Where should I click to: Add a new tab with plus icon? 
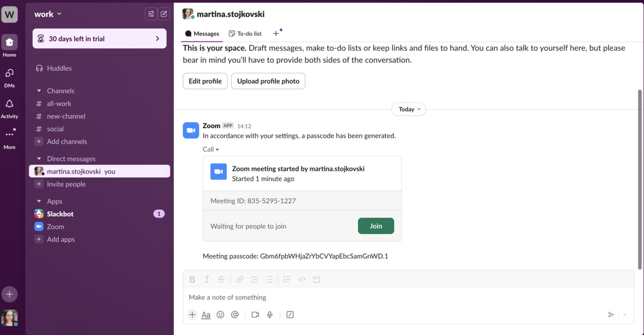coord(276,33)
